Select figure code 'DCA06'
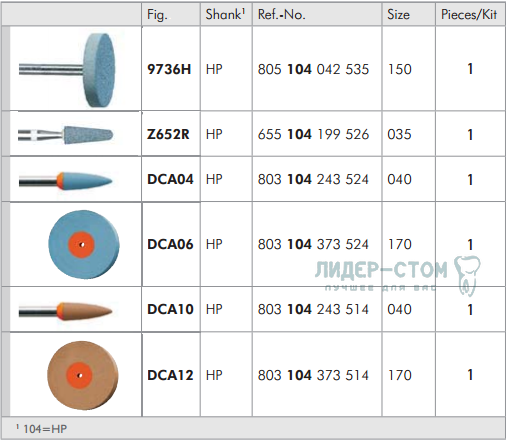 170,244
